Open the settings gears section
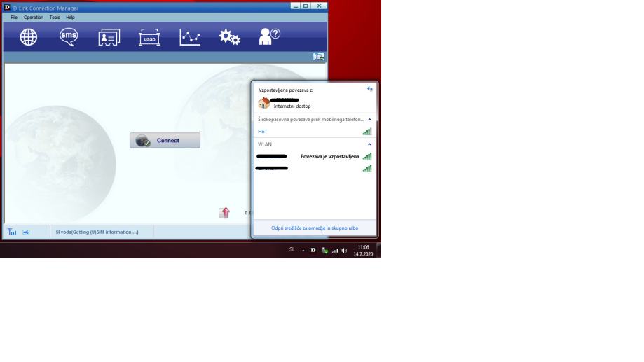 click(230, 37)
